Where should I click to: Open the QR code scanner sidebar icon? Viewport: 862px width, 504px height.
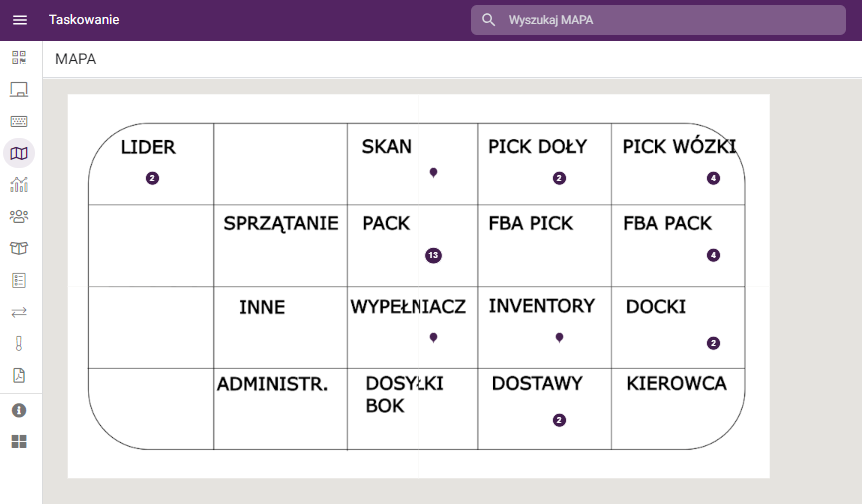pos(19,57)
